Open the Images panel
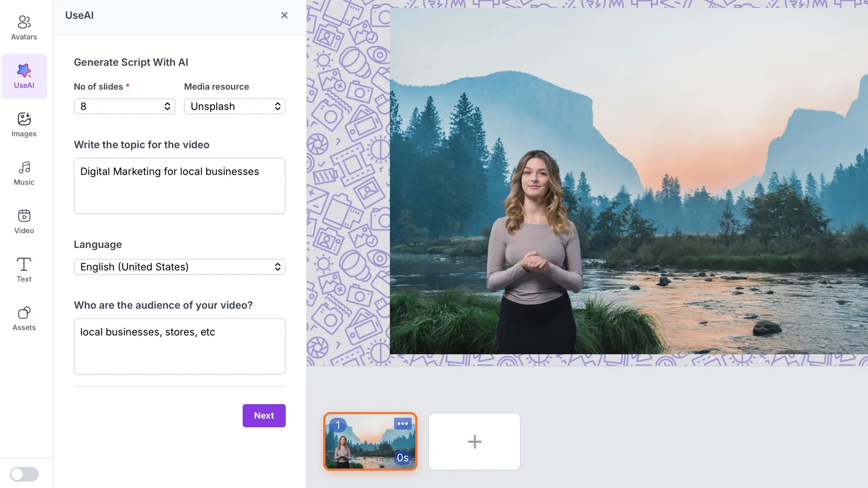Image resolution: width=868 pixels, height=488 pixels. 24,124
